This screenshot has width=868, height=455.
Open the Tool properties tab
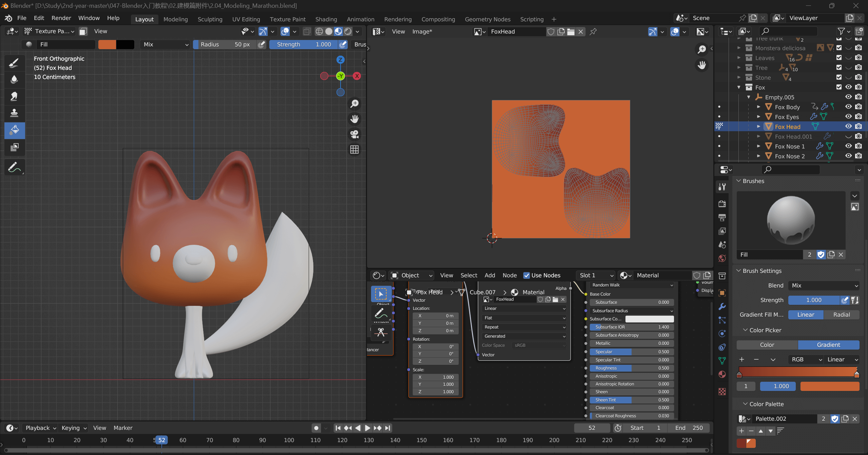pyautogui.click(x=722, y=187)
